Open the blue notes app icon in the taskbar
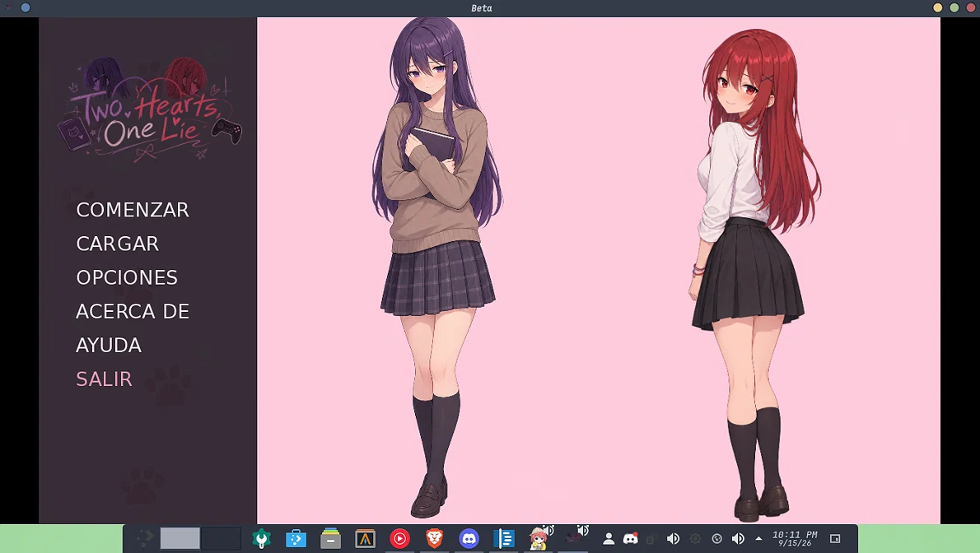Screen dimensions: 980x553 504,538
